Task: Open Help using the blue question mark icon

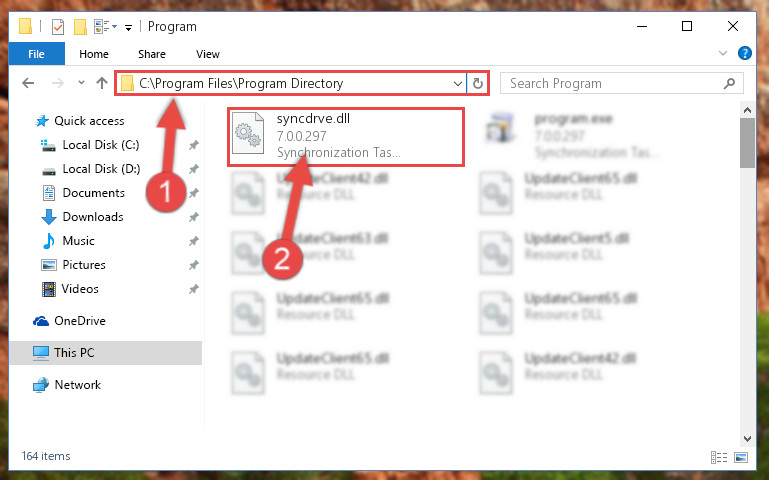Action: (x=744, y=53)
